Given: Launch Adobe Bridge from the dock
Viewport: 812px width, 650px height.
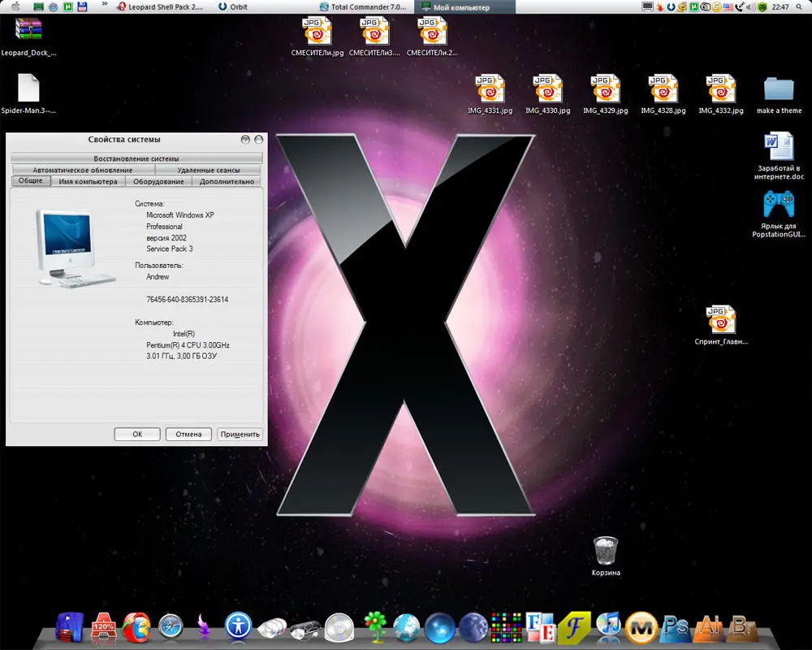Looking at the screenshot, I should 743,628.
